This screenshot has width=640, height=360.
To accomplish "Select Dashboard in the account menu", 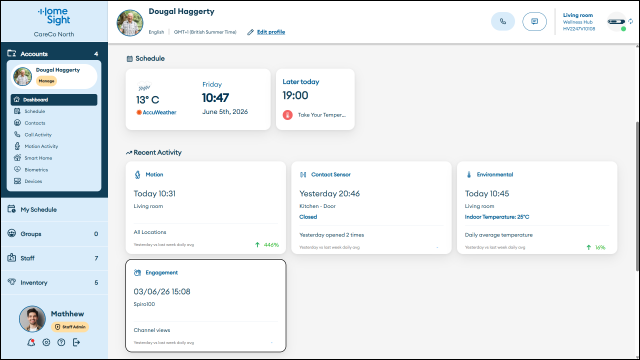I will click(54, 100).
